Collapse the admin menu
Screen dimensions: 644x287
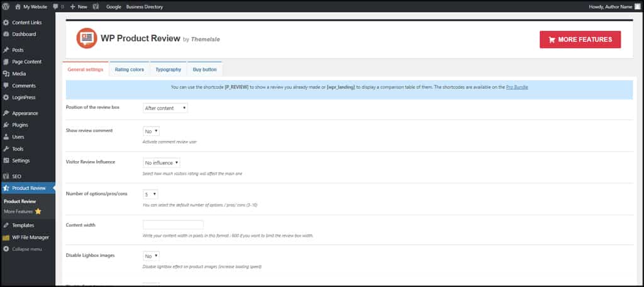coord(23,249)
